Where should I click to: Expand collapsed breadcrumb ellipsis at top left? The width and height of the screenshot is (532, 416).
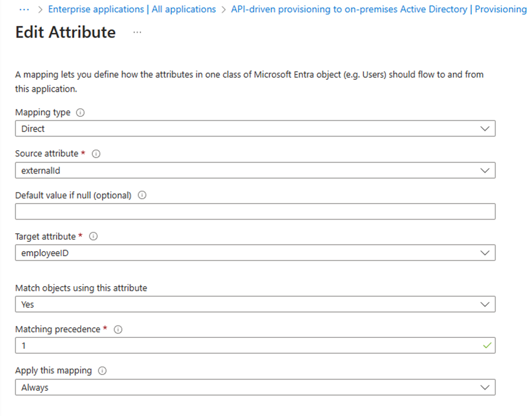[x=24, y=9]
